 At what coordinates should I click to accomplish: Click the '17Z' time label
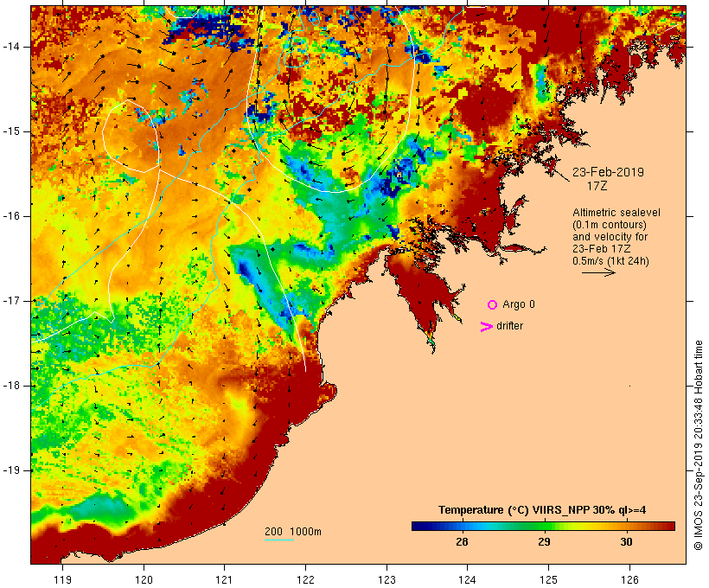pyautogui.click(x=597, y=186)
